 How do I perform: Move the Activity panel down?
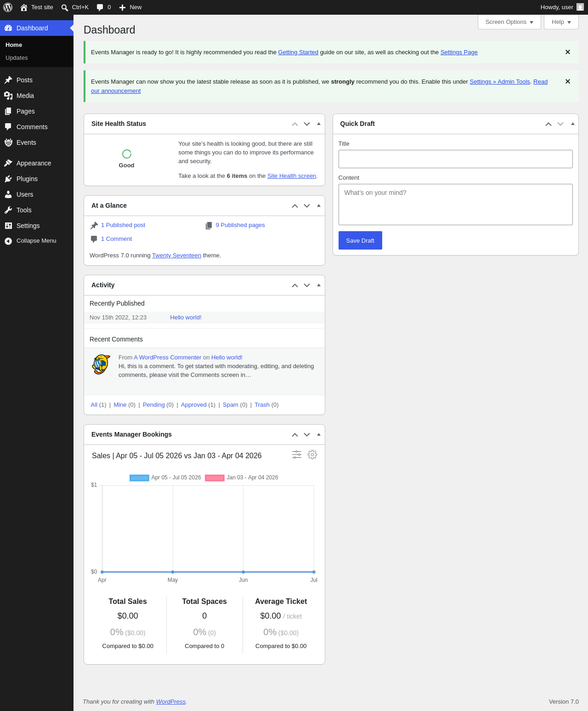(x=307, y=285)
